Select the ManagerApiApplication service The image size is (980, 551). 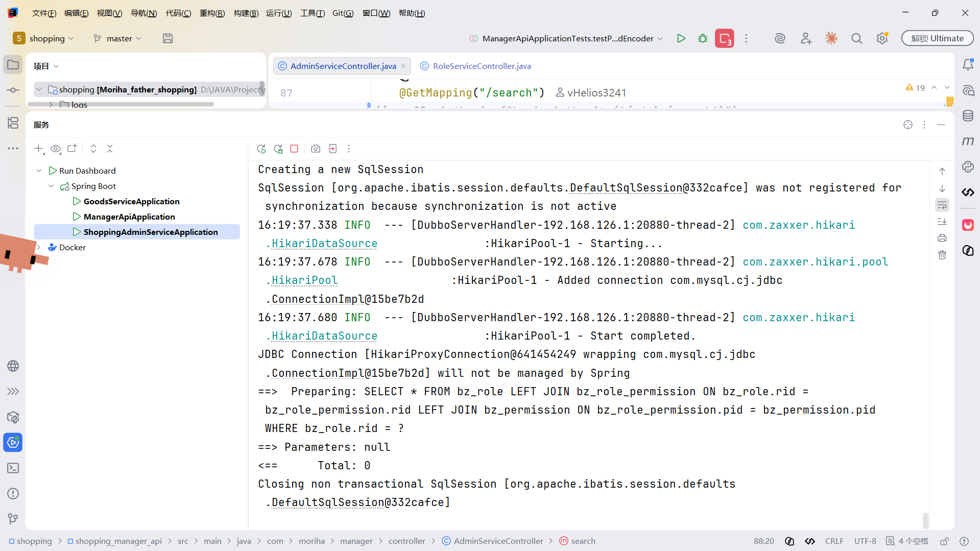pyautogui.click(x=129, y=217)
